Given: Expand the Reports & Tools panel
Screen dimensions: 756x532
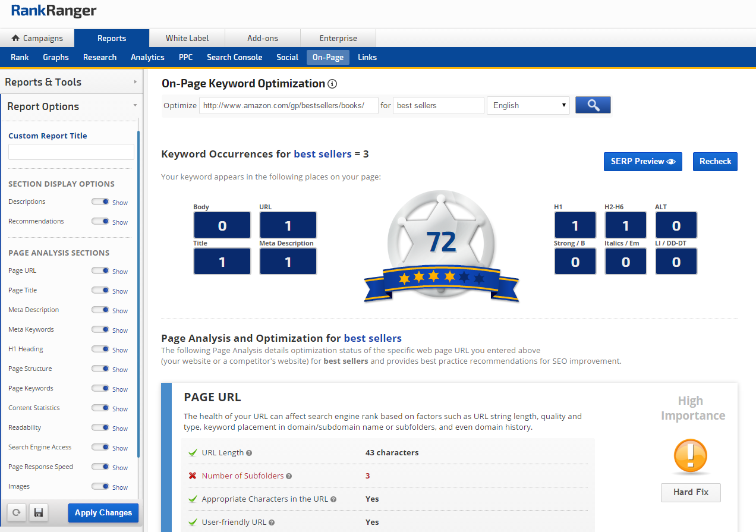Looking at the screenshot, I should click(x=71, y=82).
